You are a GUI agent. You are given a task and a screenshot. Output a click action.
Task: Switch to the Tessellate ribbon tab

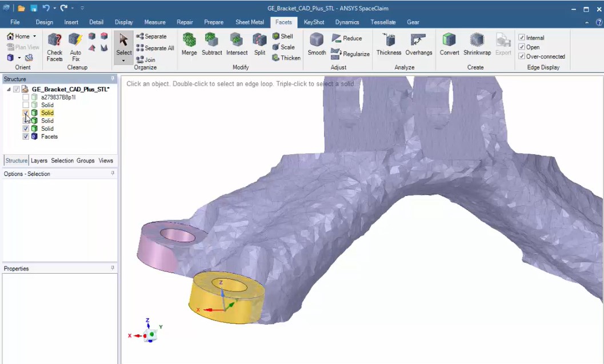[383, 22]
